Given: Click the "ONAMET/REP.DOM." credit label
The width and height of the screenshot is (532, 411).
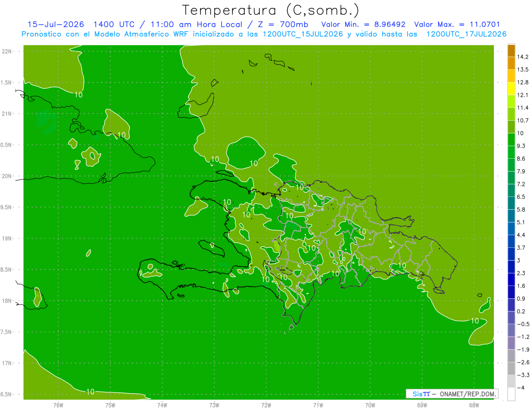Looking at the screenshot, I should tap(467, 394).
